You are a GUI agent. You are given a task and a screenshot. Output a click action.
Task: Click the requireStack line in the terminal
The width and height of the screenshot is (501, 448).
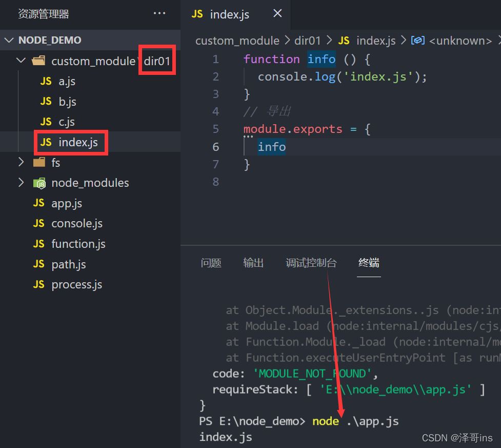click(349, 390)
